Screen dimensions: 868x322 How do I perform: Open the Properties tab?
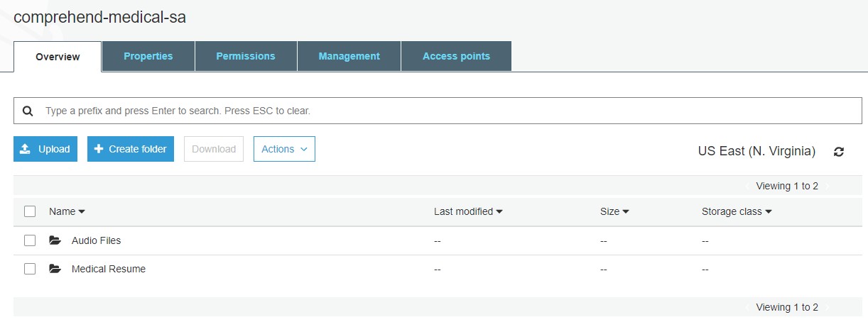[148, 56]
